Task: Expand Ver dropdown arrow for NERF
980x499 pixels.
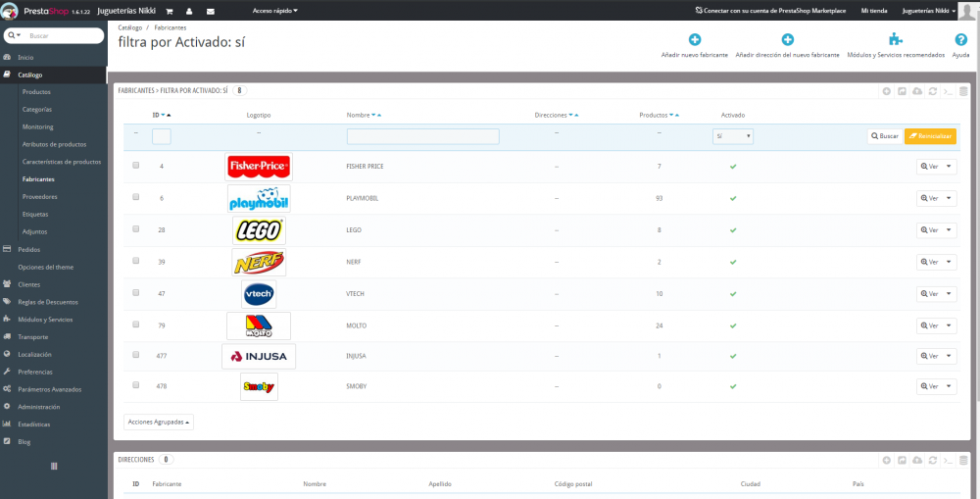Action: tap(949, 262)
